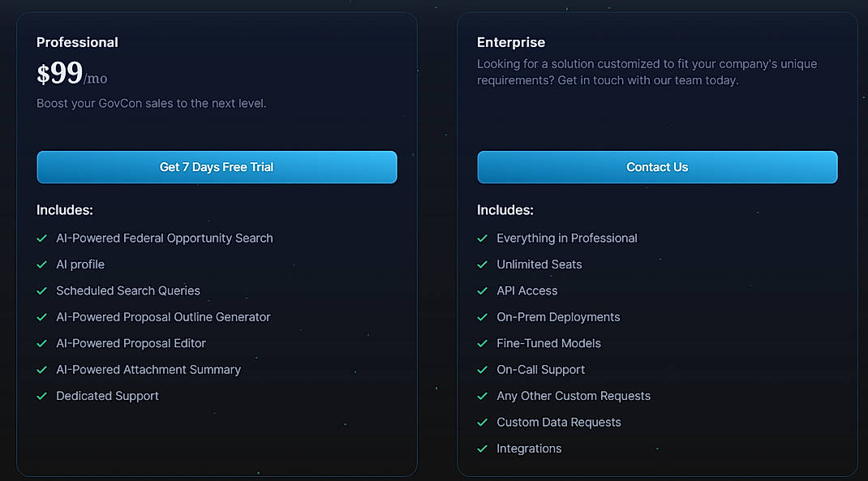
Task: Click the Enterprise plan heading
Action: coord(511,43)
